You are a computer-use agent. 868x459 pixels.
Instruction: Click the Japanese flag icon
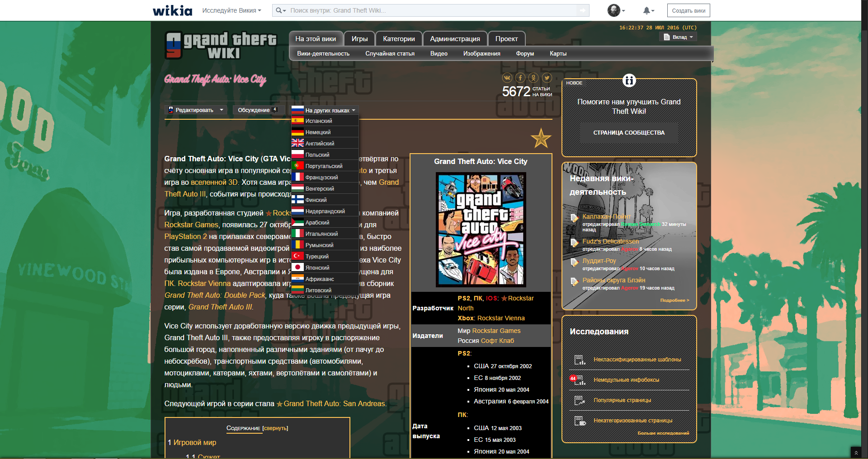pos(297,267)
